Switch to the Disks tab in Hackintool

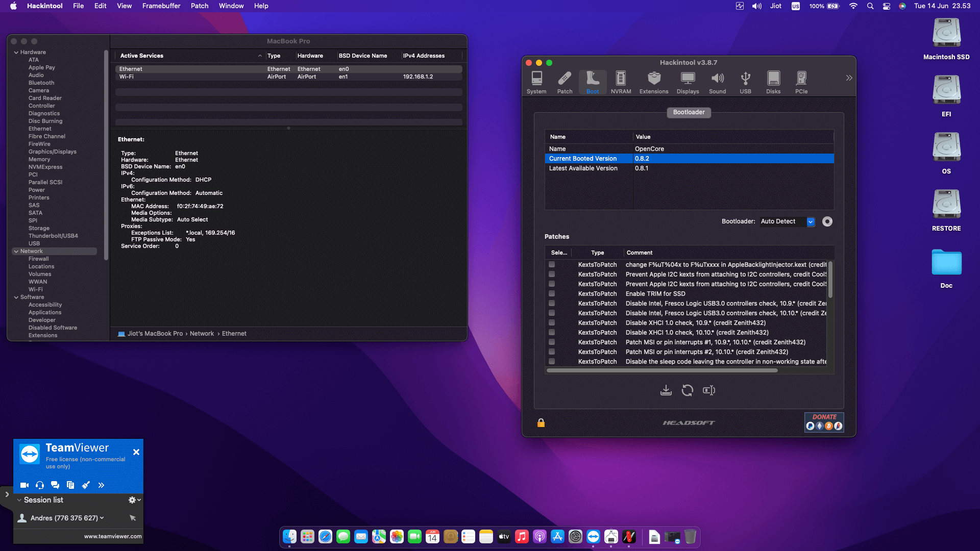click(773, 82)
